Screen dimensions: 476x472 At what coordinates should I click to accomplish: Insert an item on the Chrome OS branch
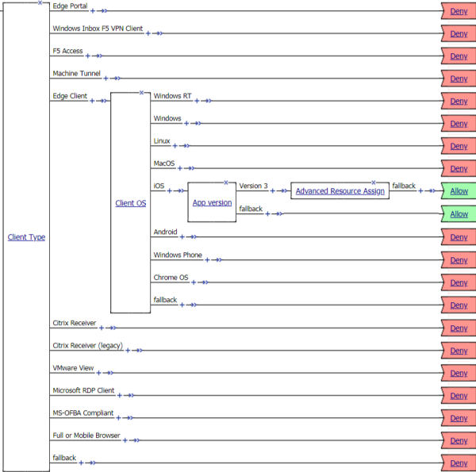(x=194, y=282)
